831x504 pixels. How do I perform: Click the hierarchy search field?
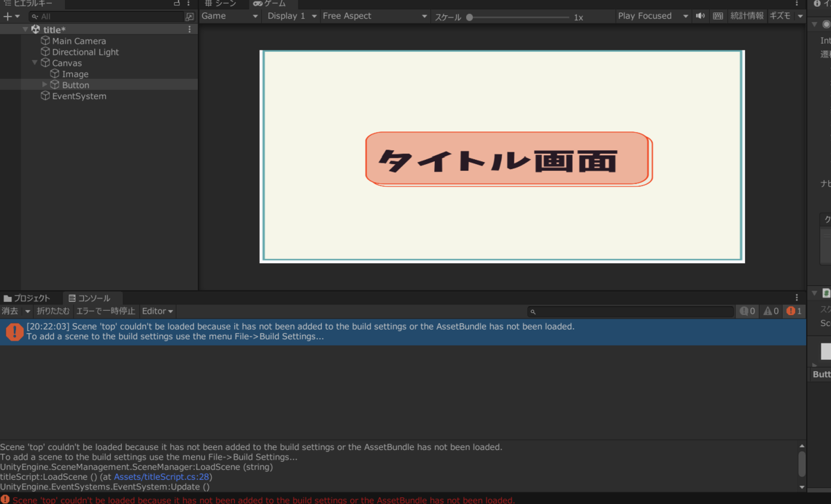(106, 16)
